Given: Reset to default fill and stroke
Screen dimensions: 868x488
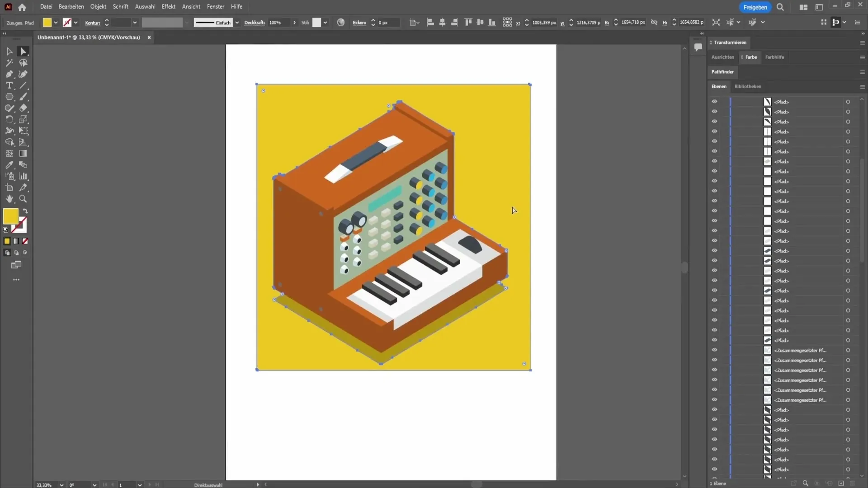Looking at the screenshot, I should pos(5,230).
